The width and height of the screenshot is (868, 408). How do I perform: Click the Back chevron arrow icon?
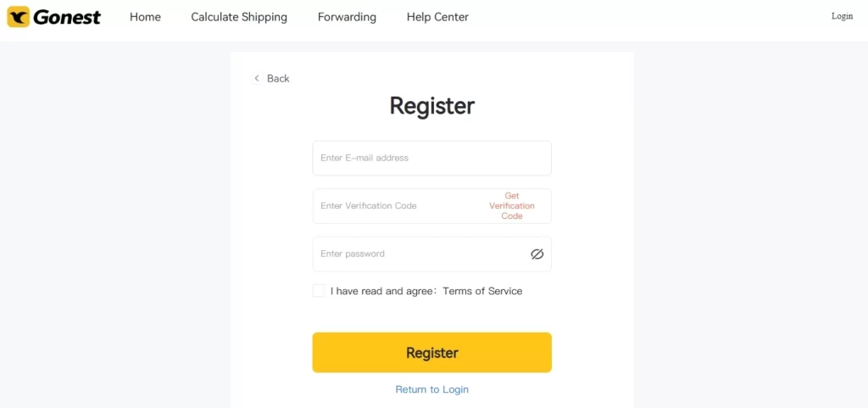(x=257, y=79)
